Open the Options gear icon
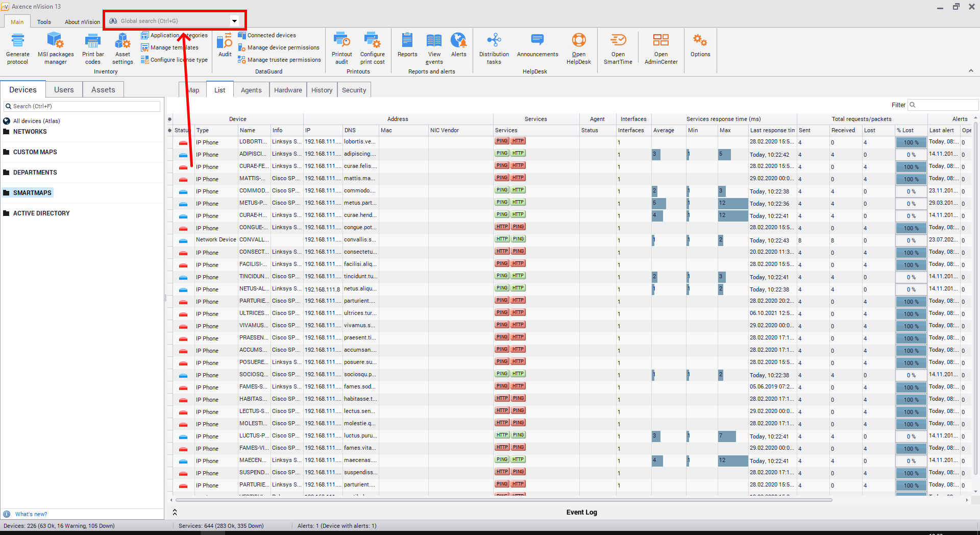 [x=700, y=45]
